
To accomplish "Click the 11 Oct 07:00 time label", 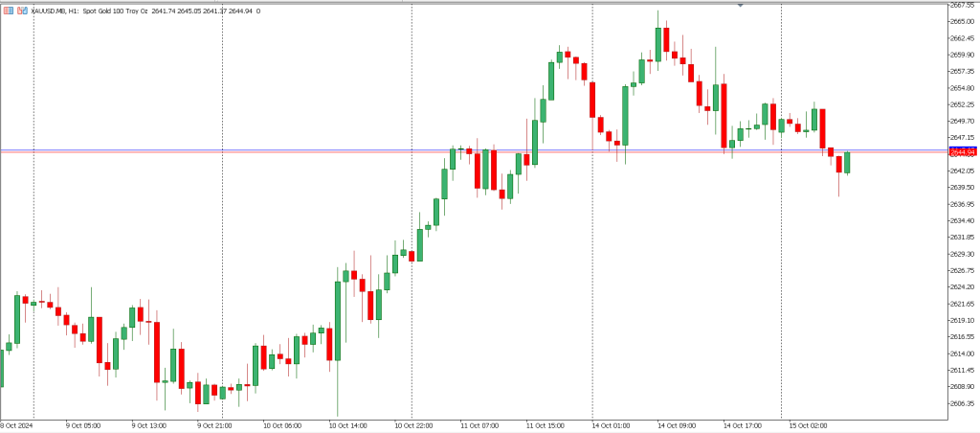I will (x=478, y=424).
